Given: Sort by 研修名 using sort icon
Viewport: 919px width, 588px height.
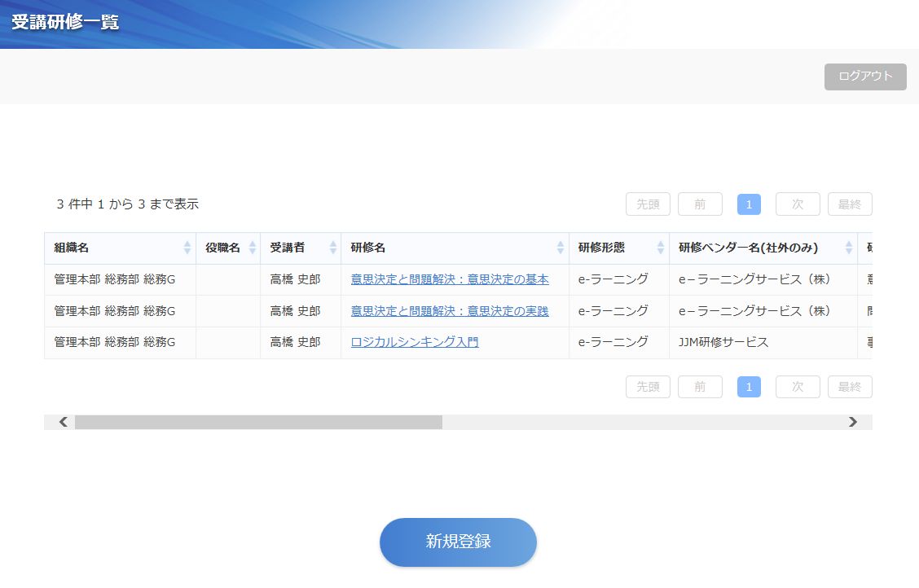Looking at the screenshot, I should coord(561,248).
